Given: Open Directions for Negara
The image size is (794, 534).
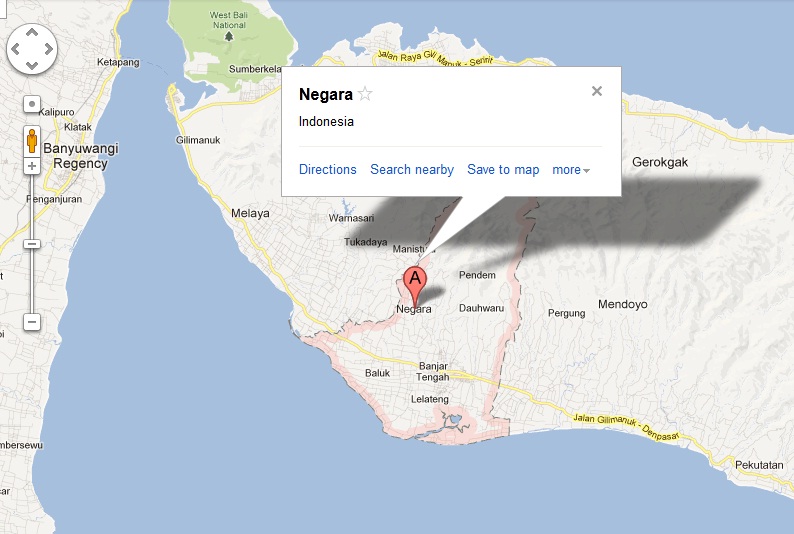Looking at the screenshot, I should coord(327,170).
